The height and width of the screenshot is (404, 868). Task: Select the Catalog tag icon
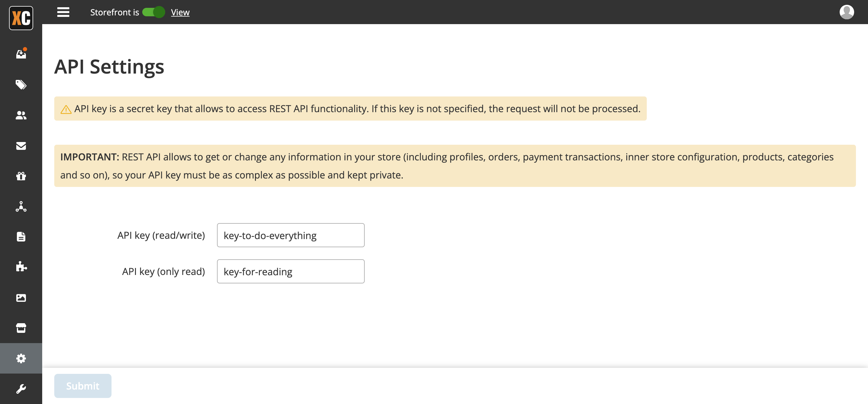(x=21, y=85)
